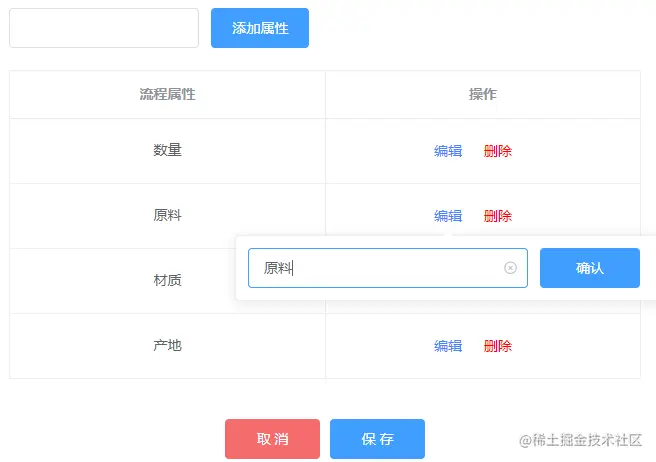
Task: Click 编辑 in the 原料 row
Action: (x=448, y=216)
